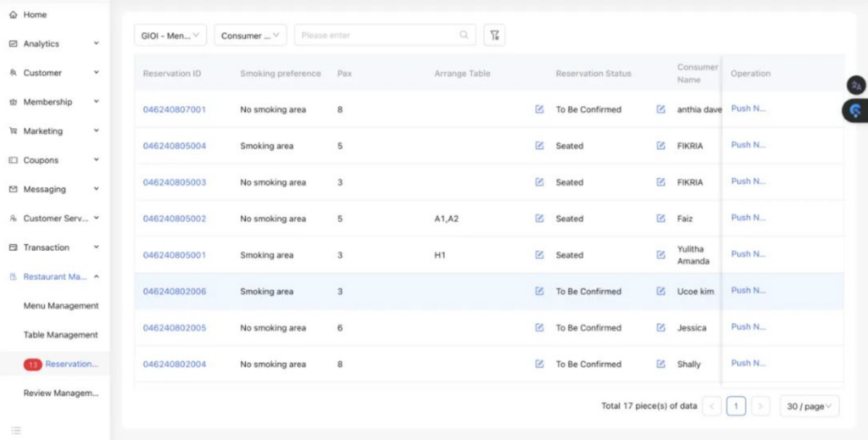Select page 1 in pagination

pyautogui.click(x=736, y=406)
